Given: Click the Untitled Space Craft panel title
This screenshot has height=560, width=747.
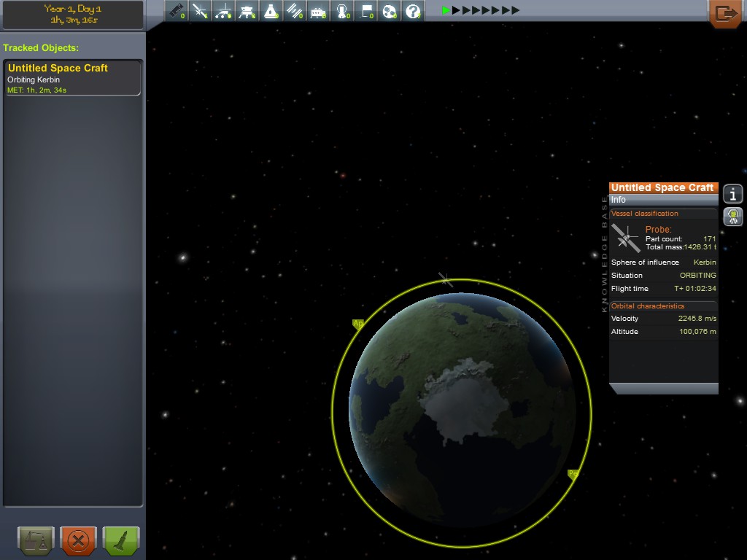Looking at the screenshot, I should click(663, 187).
